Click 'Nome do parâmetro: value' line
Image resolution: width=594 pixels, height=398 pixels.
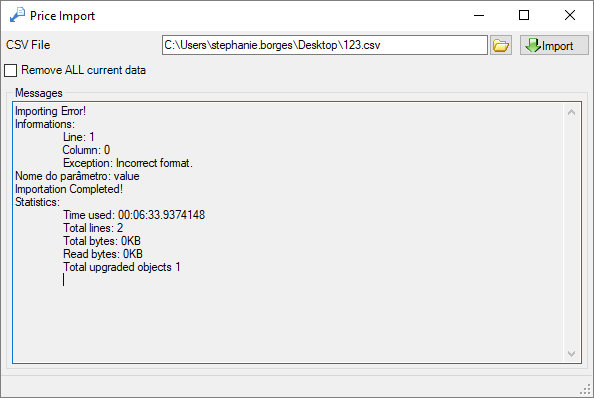tap(77, 176)
